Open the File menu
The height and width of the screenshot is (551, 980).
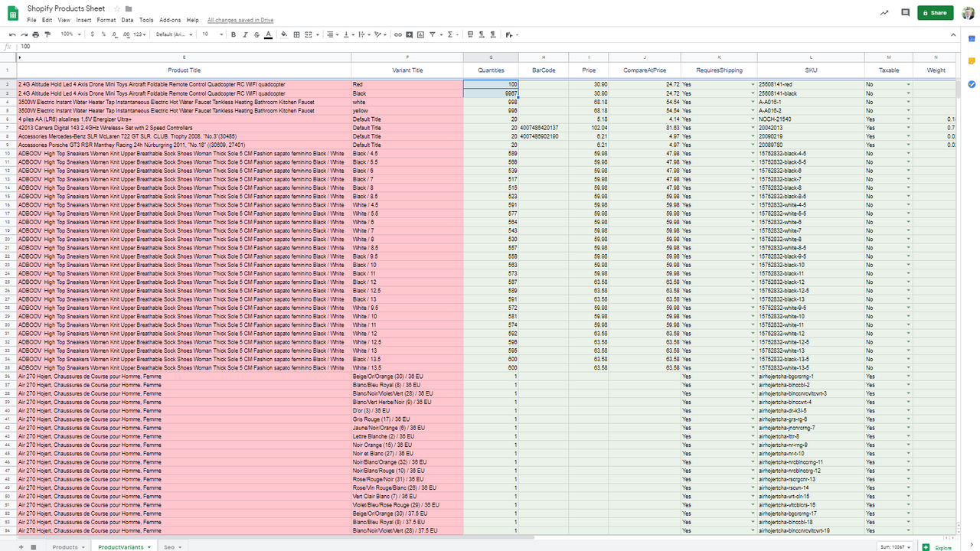(31, 20)
